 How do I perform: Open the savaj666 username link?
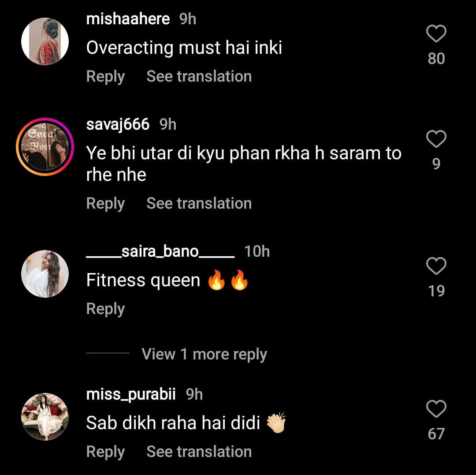[118, 124]
